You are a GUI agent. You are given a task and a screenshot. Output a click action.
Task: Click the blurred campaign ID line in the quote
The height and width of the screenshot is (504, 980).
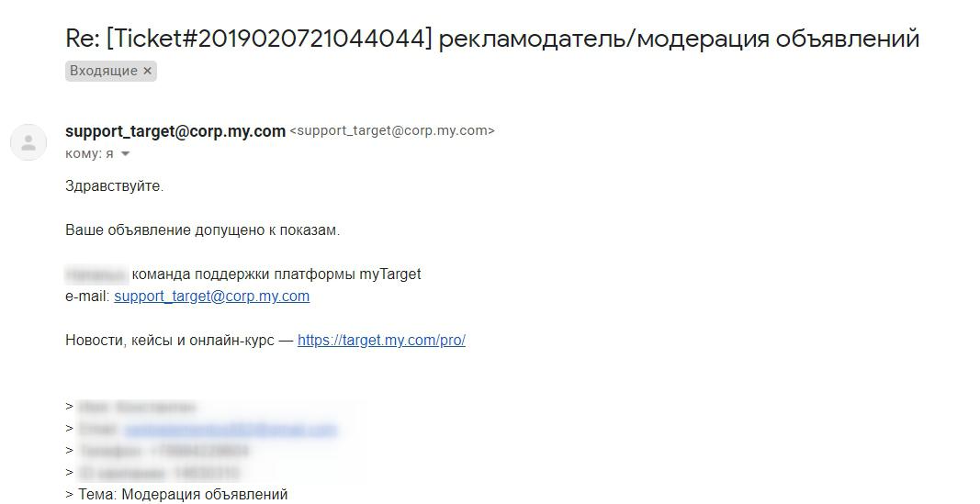(159, 473)
